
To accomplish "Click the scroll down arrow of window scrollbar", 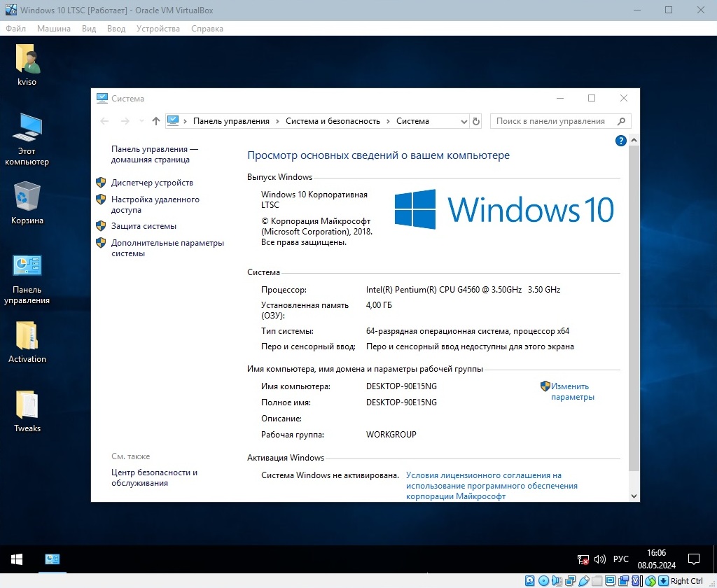I will tap(634, 496).
